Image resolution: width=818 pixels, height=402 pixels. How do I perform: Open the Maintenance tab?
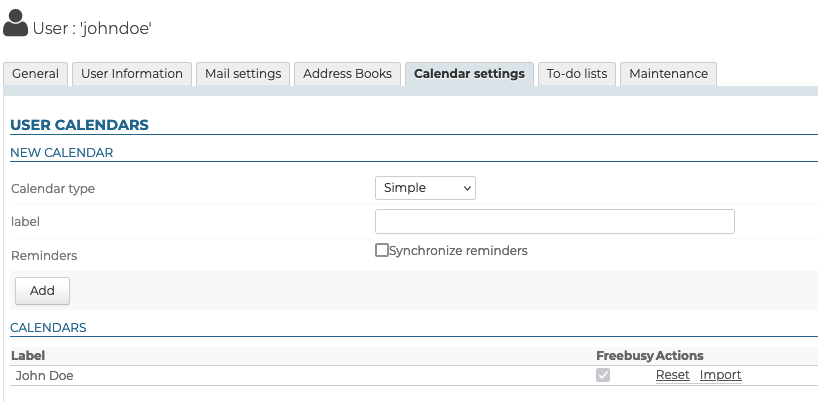click(x=668, y=74)
